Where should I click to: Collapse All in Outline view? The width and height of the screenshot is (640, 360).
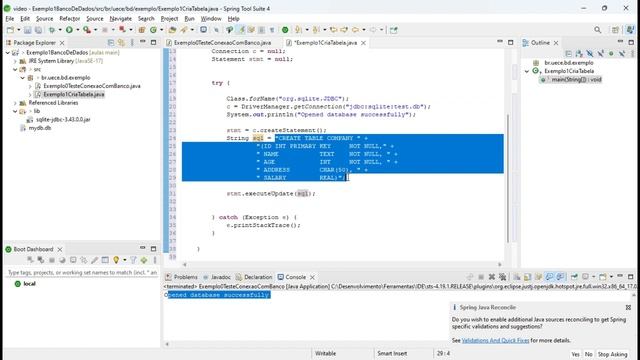[569, 53]
